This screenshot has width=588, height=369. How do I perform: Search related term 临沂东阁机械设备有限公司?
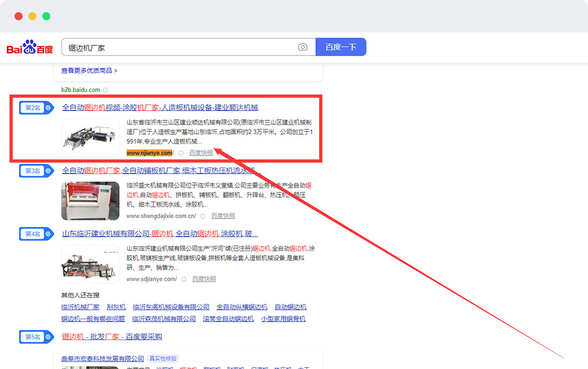[171, 307]
